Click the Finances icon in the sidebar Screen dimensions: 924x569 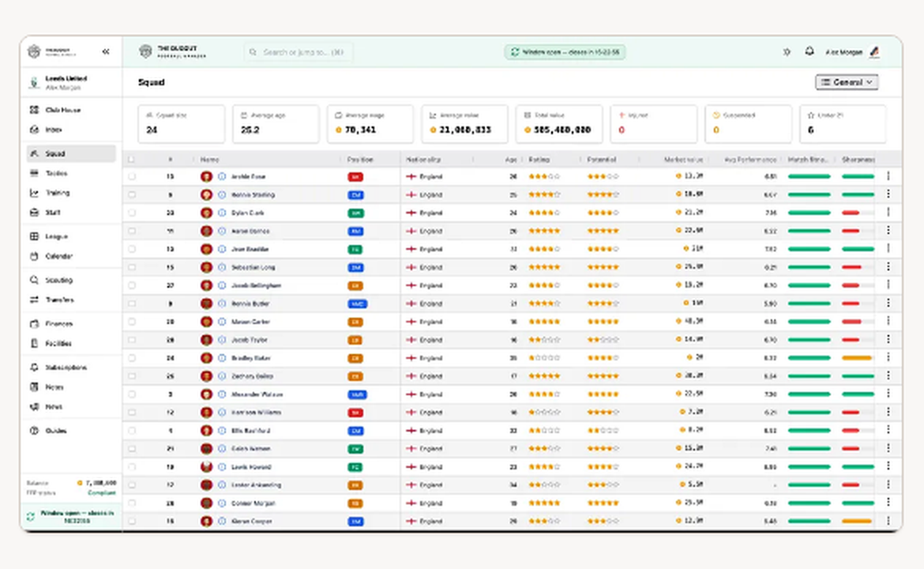[34, 323]
